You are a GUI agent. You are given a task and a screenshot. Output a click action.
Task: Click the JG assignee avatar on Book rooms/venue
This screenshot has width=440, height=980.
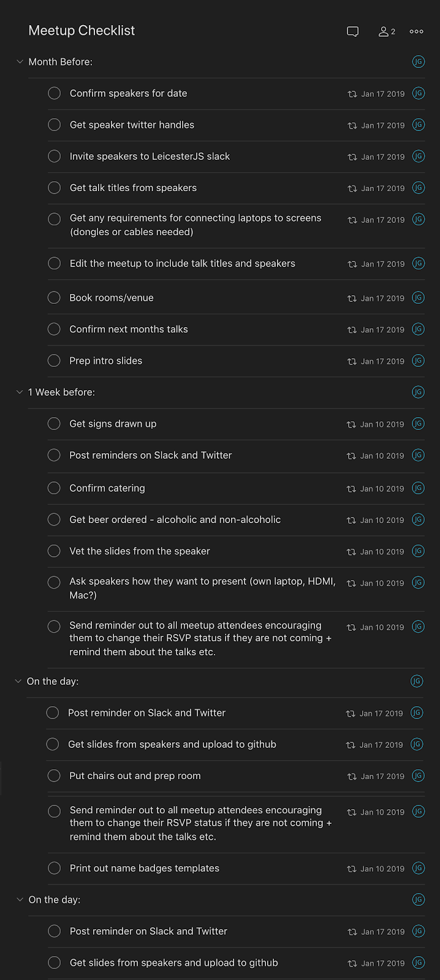click(419, 298)
